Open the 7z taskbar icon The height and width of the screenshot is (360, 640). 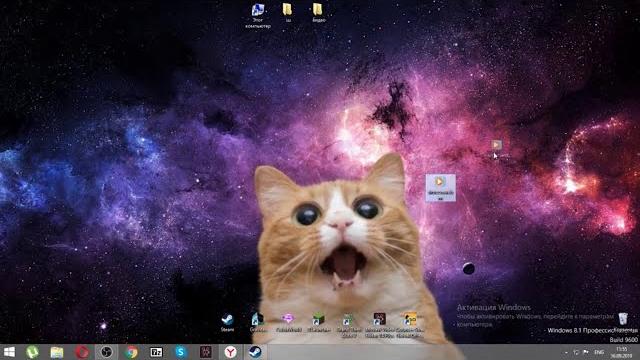pyautogui.click(x=156, y=352)
